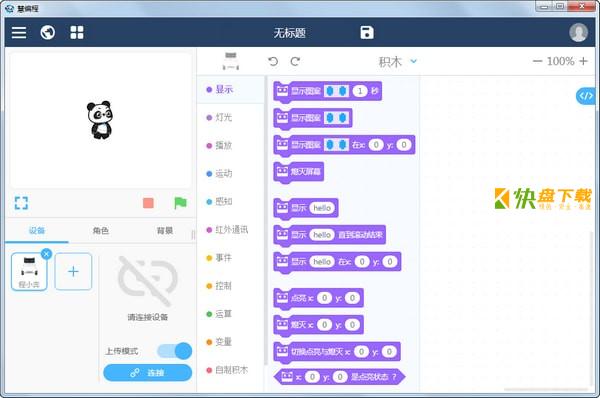
Task: Click the x field in display-image-at block
Action: point(376,145)
